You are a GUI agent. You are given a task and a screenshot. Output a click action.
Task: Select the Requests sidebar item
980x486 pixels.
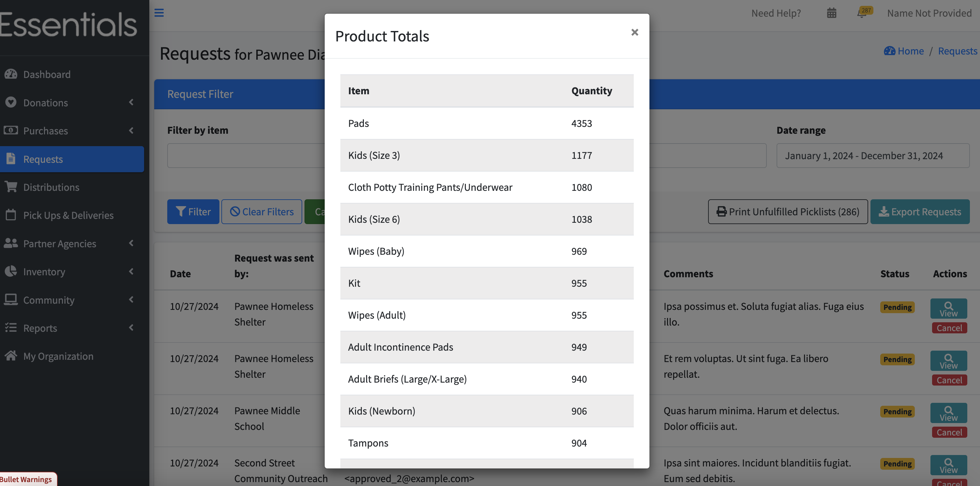pos(72,159)
